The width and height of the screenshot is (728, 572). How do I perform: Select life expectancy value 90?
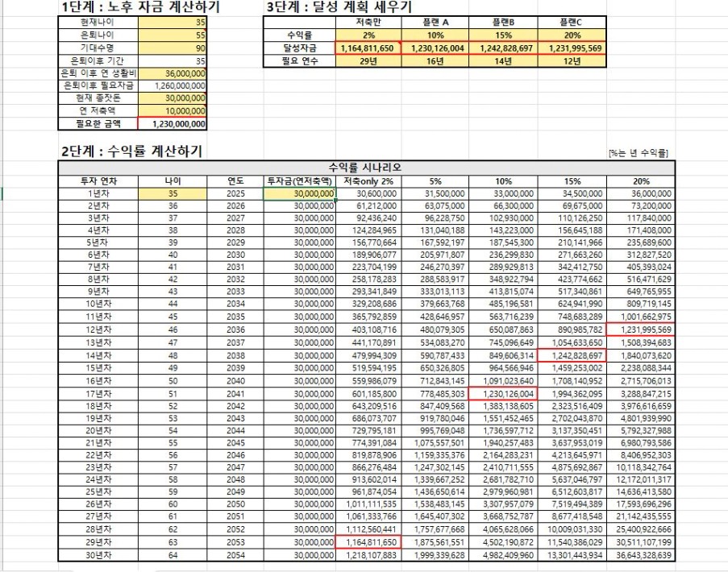coord(173,48)
